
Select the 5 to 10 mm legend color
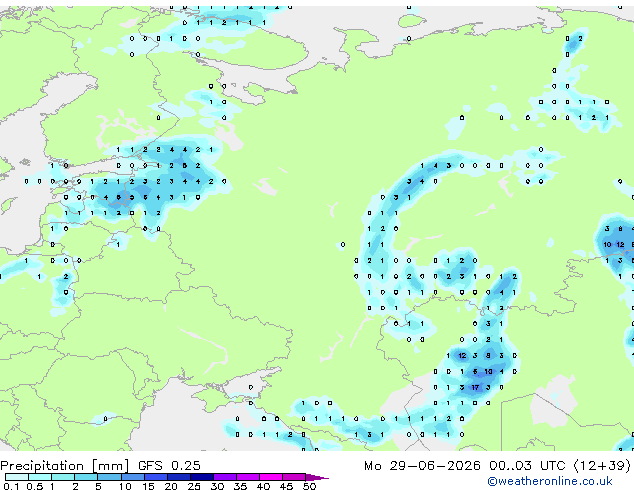click(109, 477)
